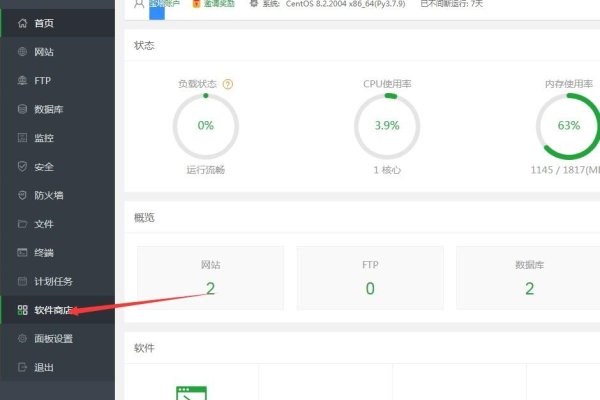600x400 pixels.
Task: Open the 计划任务 sidebar menu item
Action: (x=57, y=281)
